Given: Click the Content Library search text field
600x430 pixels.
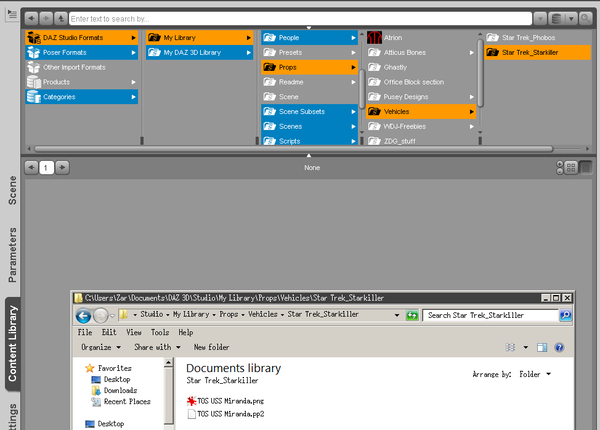Looking at the screenshot, I should 300,18.
